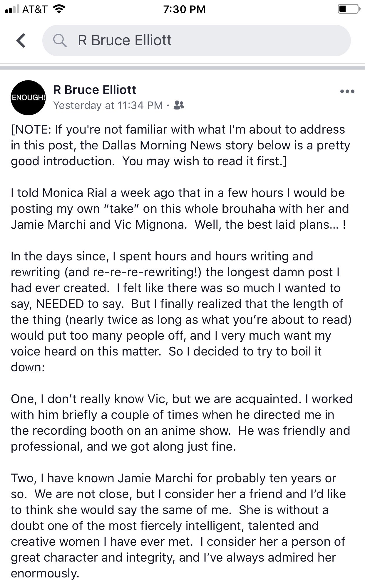The width and height of the screenshot is (365, 588).
Task: Select the paragraph starting In the days since
Action: [181, 312]
